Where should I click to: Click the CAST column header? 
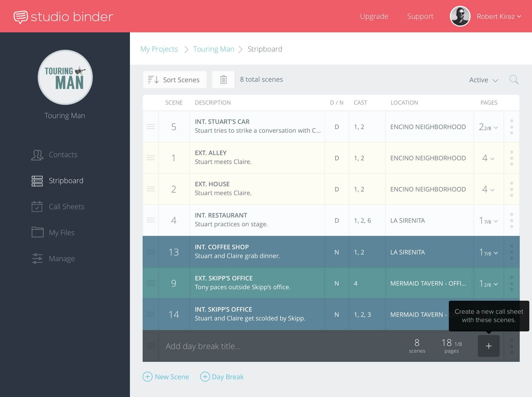coord(360,102)
